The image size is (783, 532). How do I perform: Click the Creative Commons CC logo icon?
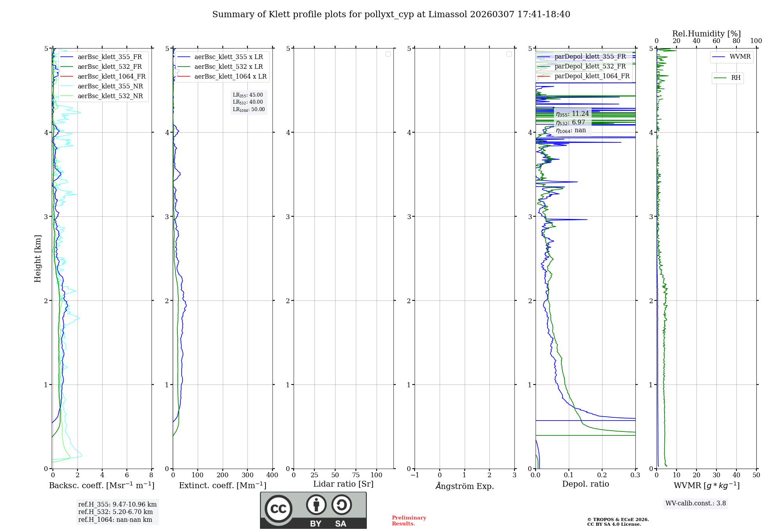click(278, 509)
